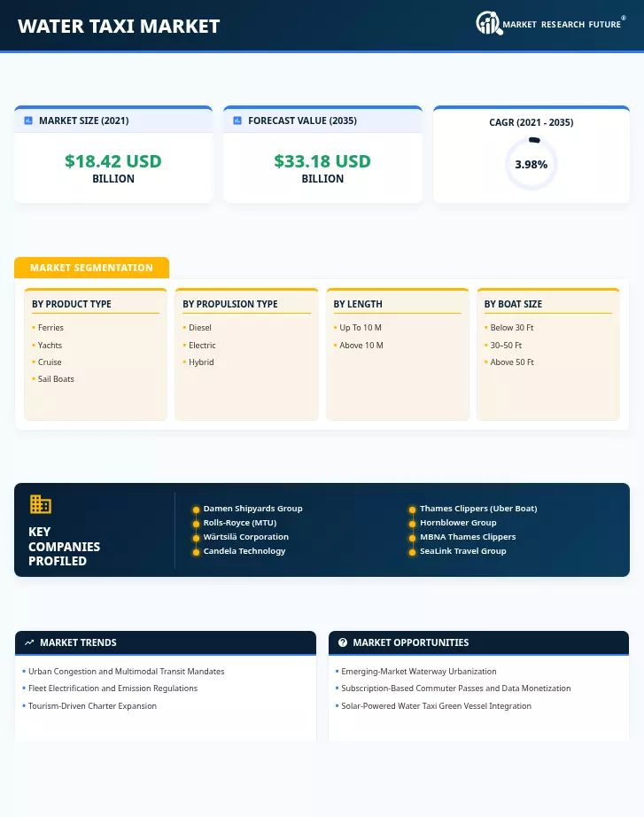Image resolution: width=644 pixels, height=817 pixels.
Task: Click the trend arrow icon beside Market Trends
Action: point(29,642)
